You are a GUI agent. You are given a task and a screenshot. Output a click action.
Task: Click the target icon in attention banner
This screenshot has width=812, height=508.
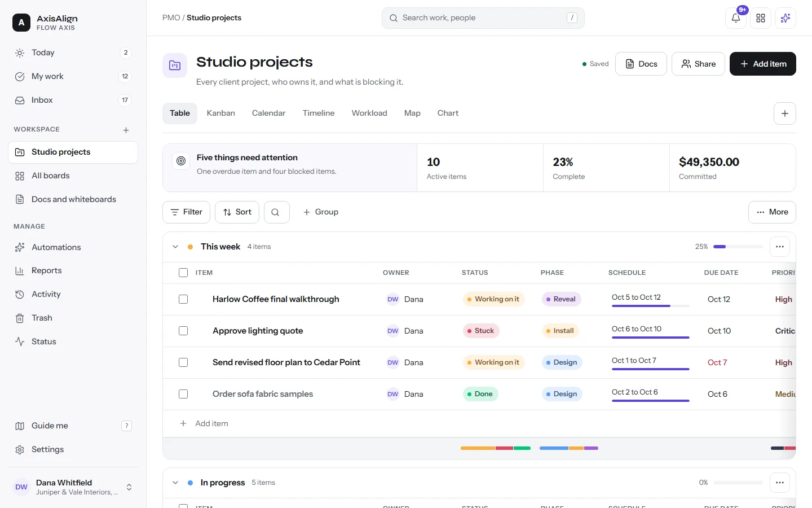[181, 161]
